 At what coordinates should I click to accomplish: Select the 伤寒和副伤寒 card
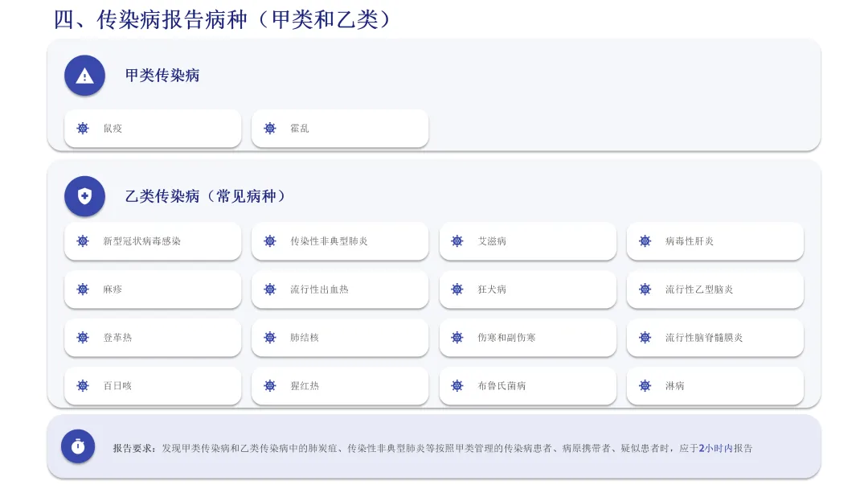tap(527, 338)
